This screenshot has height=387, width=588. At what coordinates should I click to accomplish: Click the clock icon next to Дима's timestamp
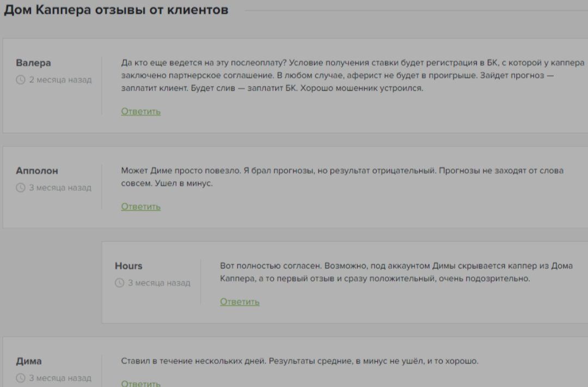(20, 378)
